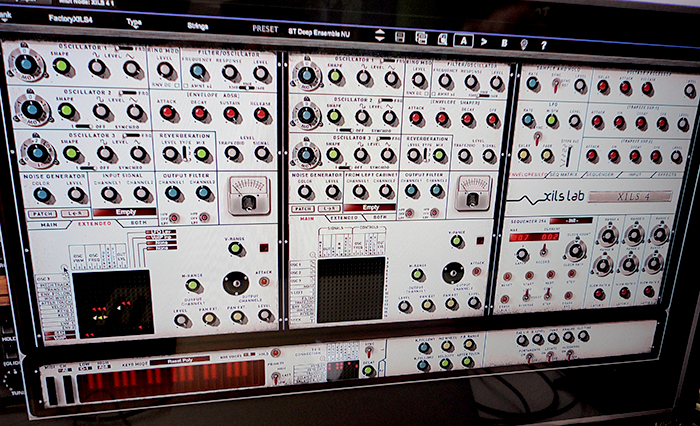Open the SEQ MATRIX tab
The image size is (700, 426).
tap(563, 174)
